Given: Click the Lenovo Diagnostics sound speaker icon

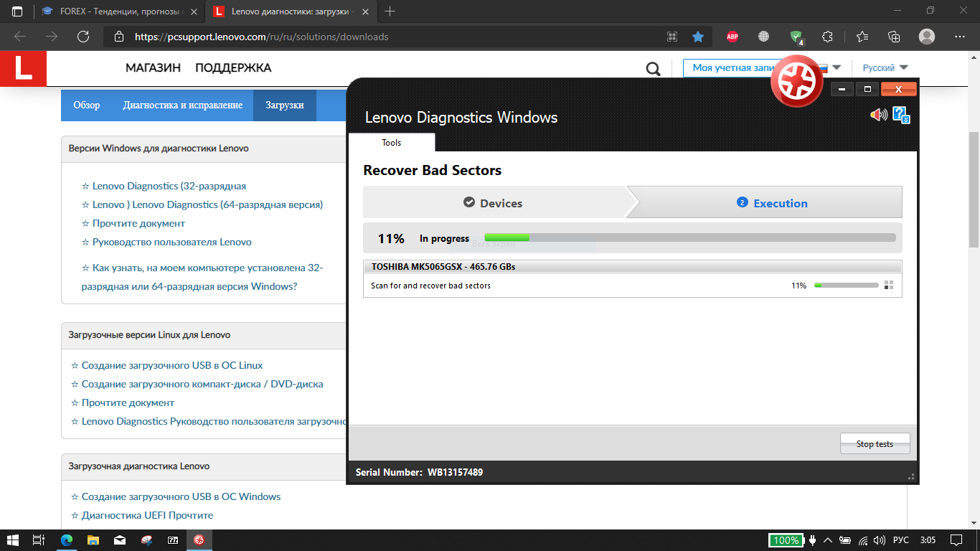Looking at the screenshot, I should tap(878, 115).
